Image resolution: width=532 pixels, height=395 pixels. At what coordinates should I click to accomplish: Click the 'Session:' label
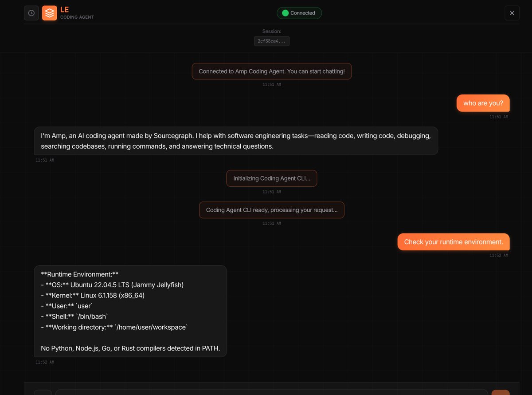point(272,31)
